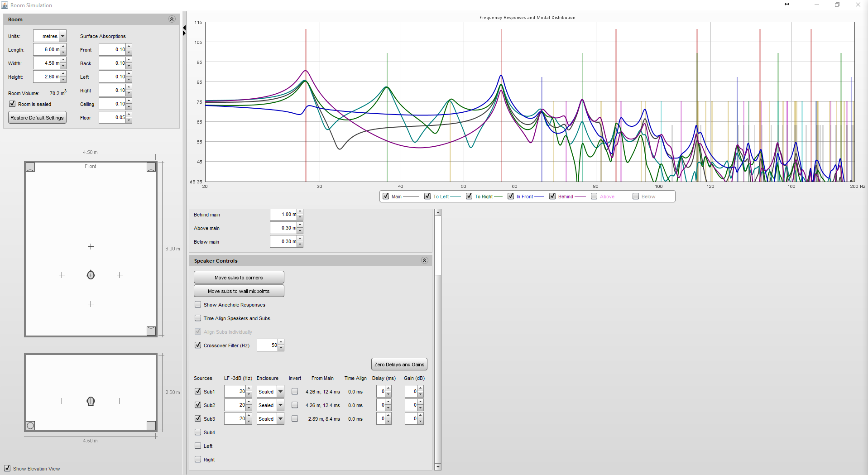Hide the In Front trace in the legend

click(x=511, y=196)
